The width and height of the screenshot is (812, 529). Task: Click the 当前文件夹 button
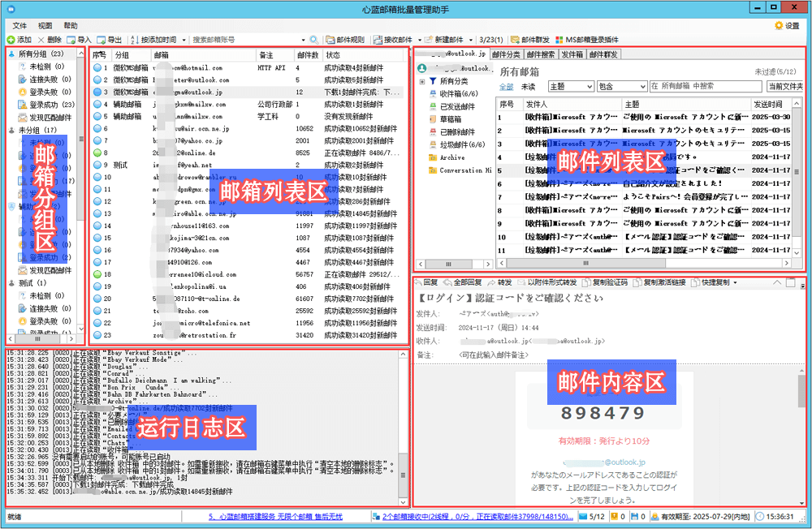pos(785,87)
